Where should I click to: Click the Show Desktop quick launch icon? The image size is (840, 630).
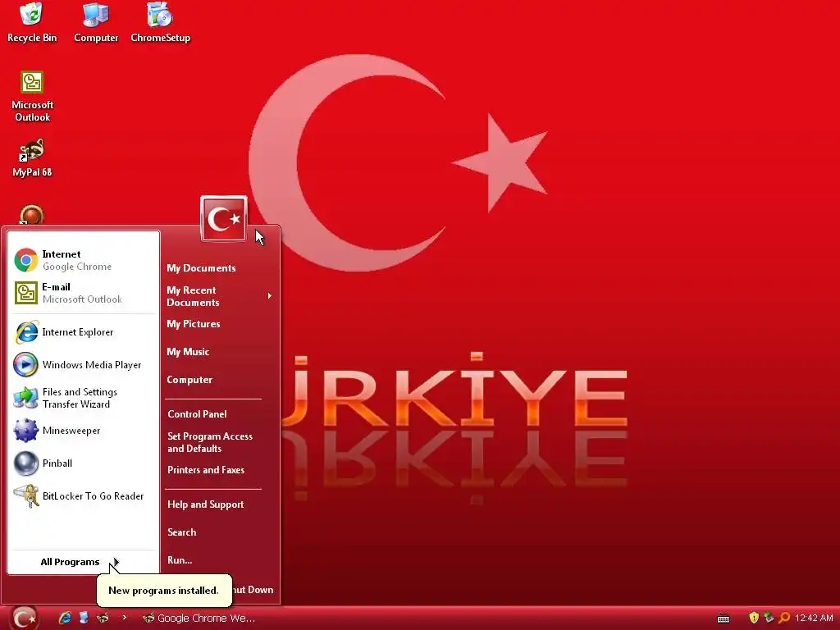pos(84,618)
